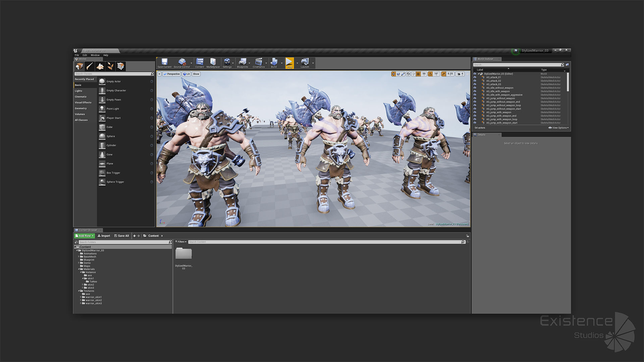Select Foliage mode icon
The height and width of the screenshot is (362, 644).
(110, 66)
